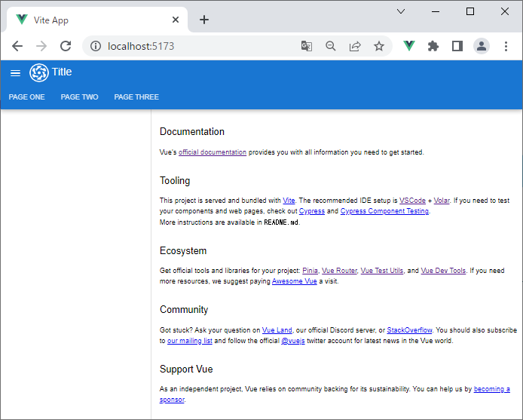Click the Ecosystem heading
Viewport: 523px width, 420px height.
pyautogui.click(x=183, y=251)
